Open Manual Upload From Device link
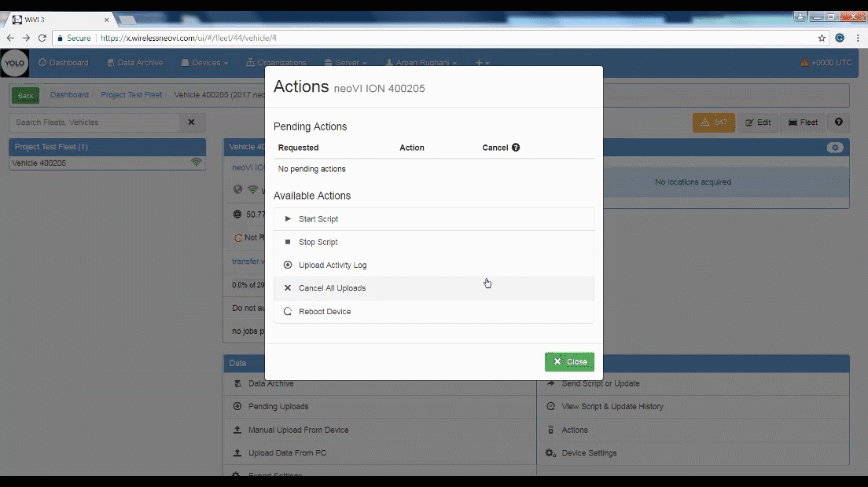 click(x=299, y=430)
